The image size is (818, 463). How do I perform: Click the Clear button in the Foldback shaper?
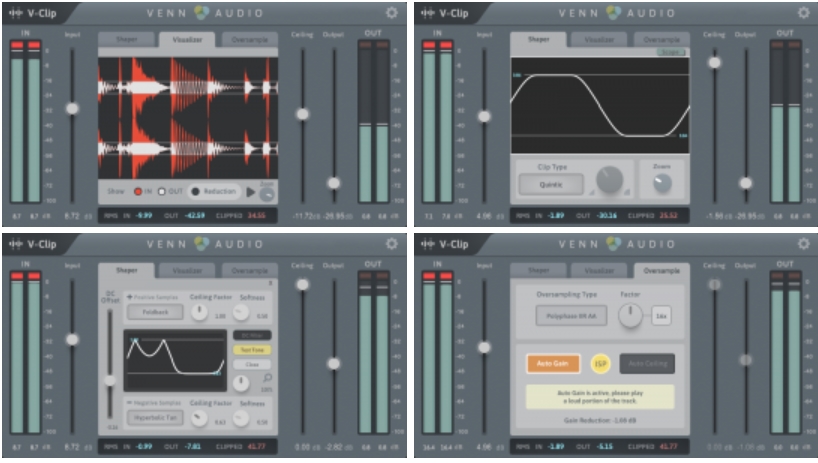tap(252, 364)
